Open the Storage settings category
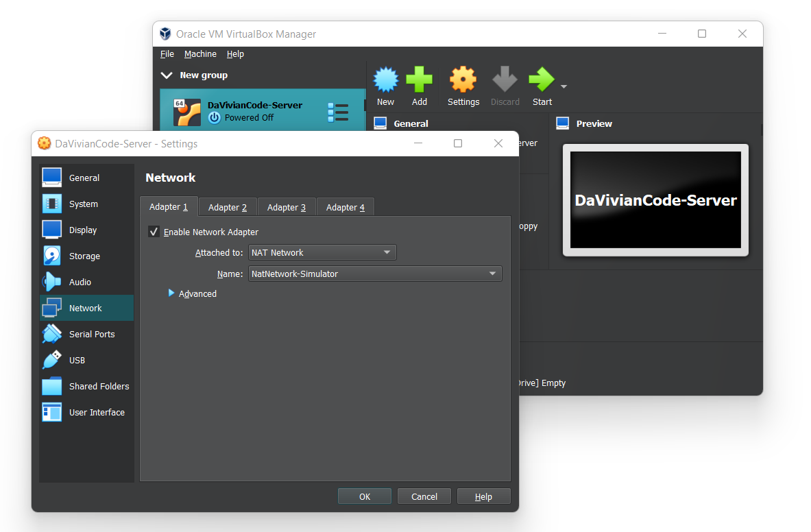Viewport: 811px width, 532px height. tap(86, 256)
